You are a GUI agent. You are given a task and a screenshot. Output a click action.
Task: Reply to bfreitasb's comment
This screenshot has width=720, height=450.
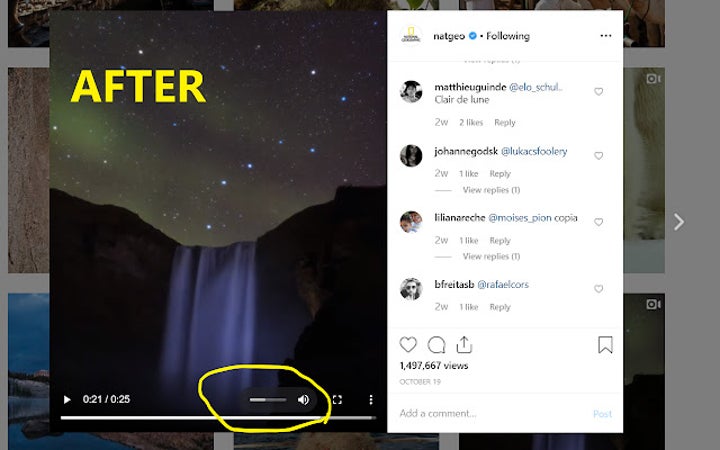pos(500,307)
